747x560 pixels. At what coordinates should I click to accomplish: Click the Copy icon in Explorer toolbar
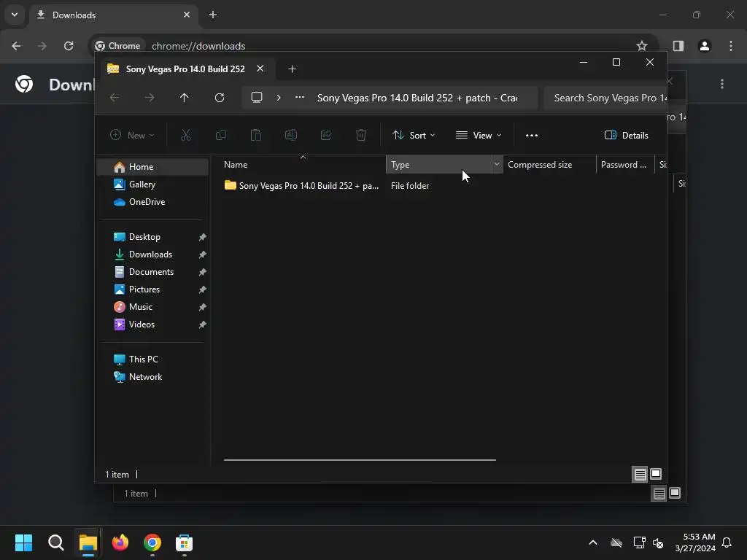pos(220,135)
